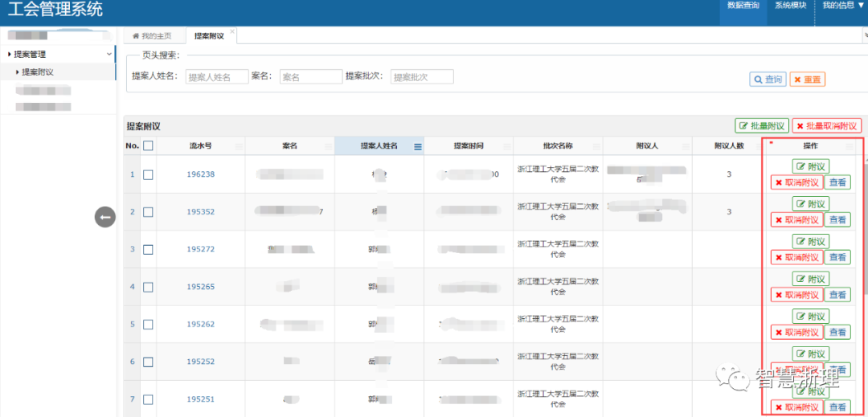The image size is (868, 417).
Task: Expand the 提案附议 sidebar item
Action: pyautogui.click(x=37, y=72)
